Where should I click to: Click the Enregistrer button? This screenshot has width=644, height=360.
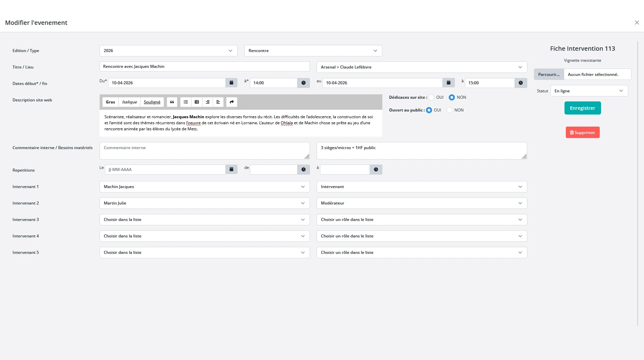[583, 108]
